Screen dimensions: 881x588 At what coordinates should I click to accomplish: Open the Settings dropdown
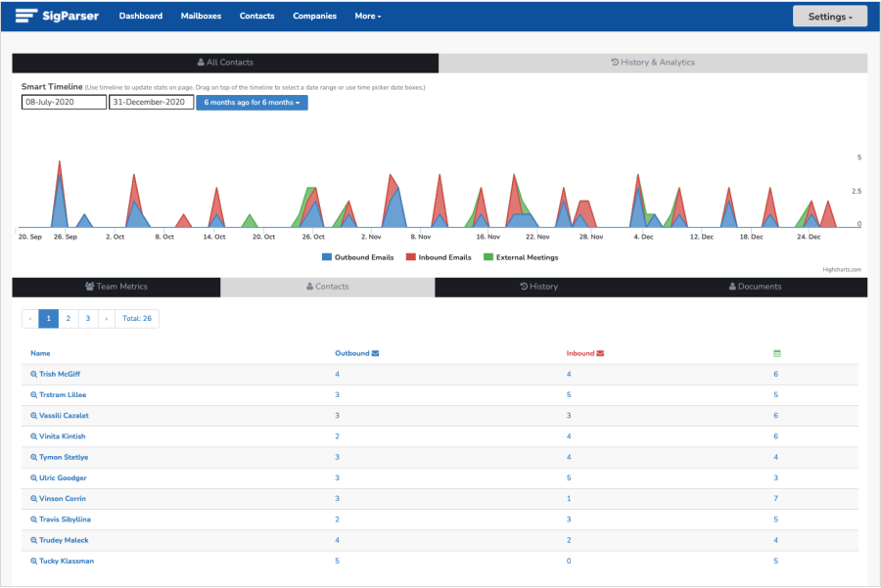830,17
